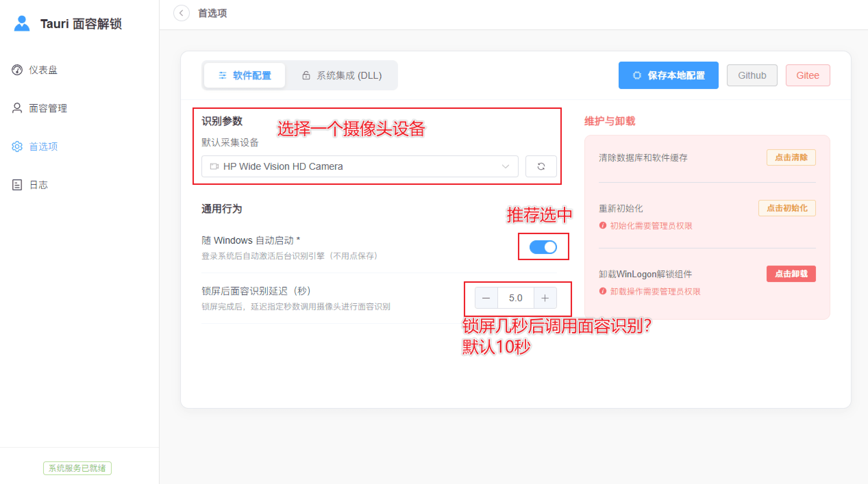Viewport: 868px width, 484px height.
Task: Open the project's Gitee page
Action: tap(808, 75)
